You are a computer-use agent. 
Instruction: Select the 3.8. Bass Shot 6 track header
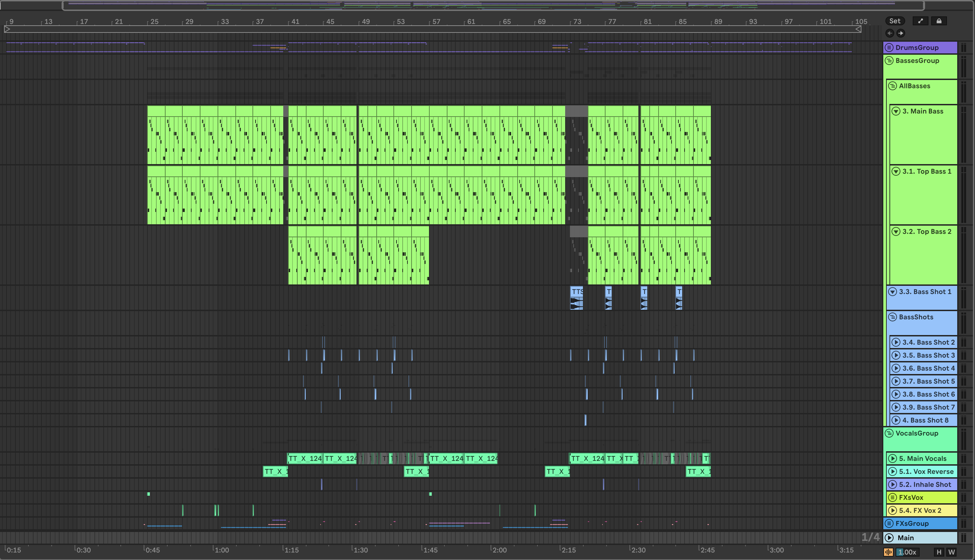point(928,394)
